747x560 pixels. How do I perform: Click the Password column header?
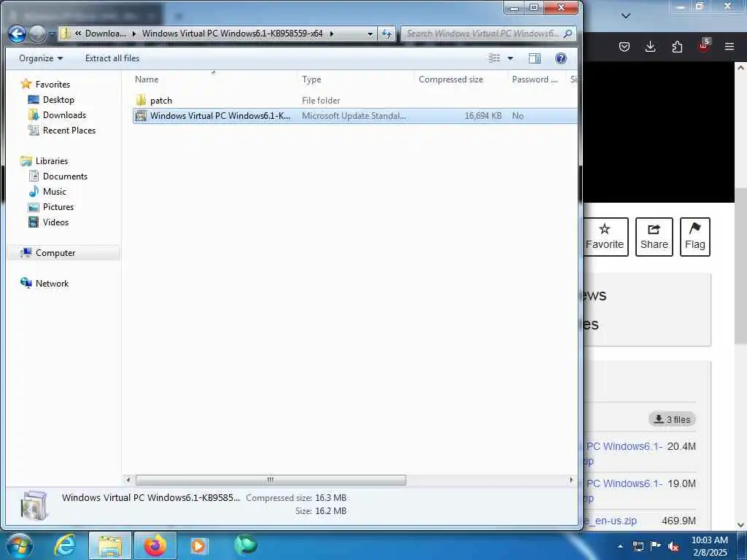coord(535,79)
